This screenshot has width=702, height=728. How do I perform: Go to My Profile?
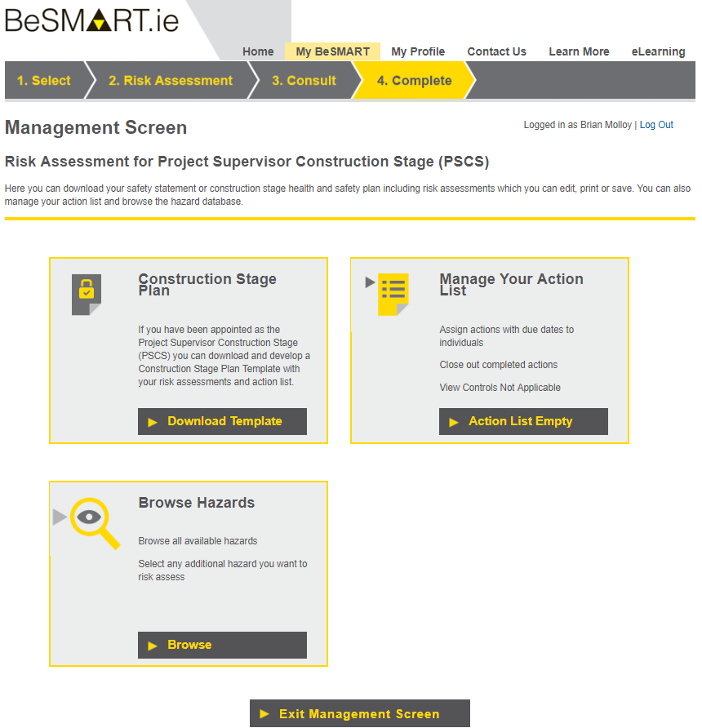coord(418,51)
